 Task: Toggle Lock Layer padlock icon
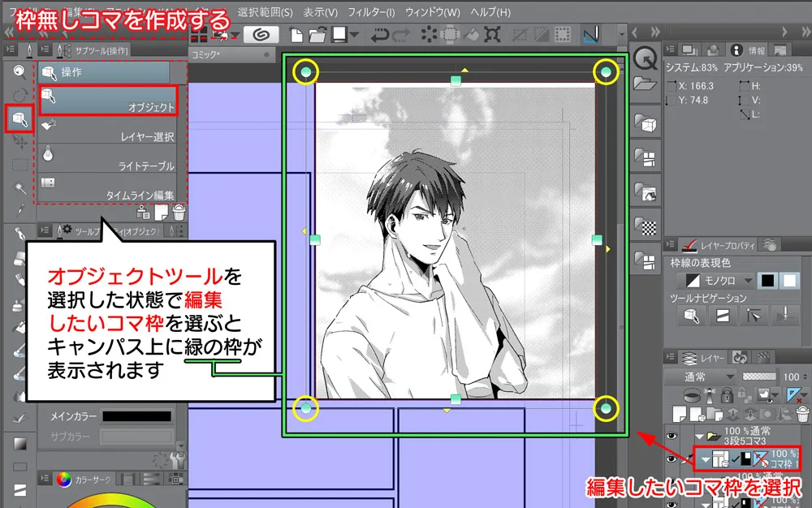coord(727,396)
